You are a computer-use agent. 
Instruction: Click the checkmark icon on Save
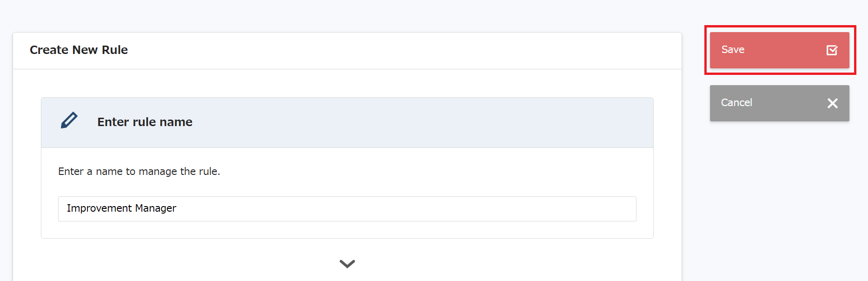(x=832, y=50)
